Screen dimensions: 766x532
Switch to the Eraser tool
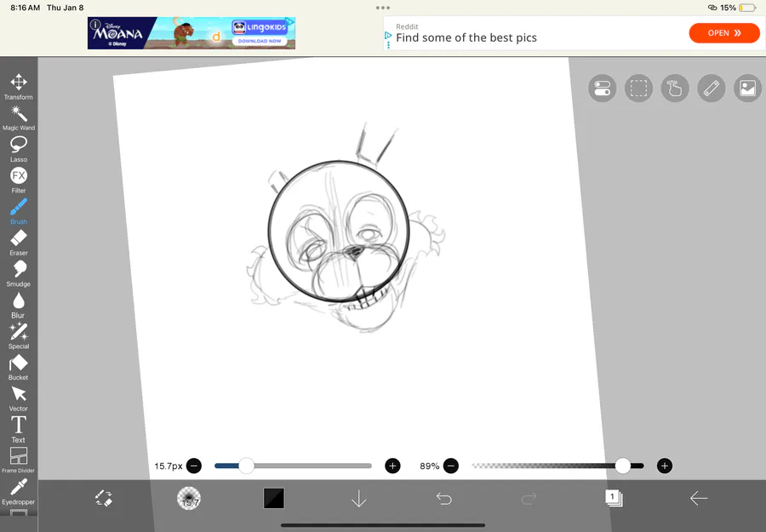click(x=19, y=243)
